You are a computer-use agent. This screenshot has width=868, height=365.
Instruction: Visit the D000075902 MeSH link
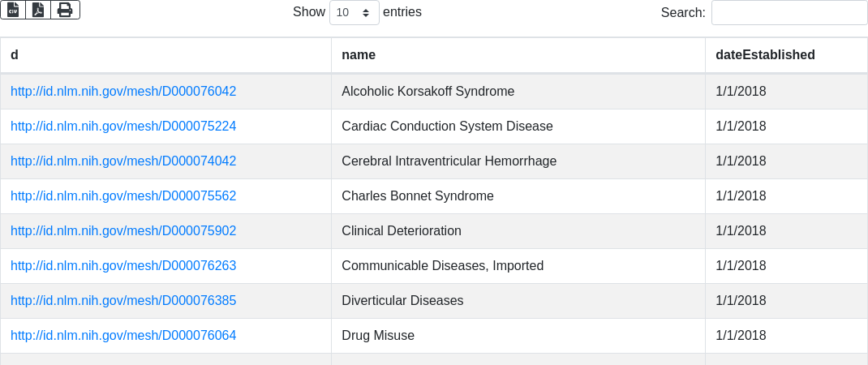(123, 231)
